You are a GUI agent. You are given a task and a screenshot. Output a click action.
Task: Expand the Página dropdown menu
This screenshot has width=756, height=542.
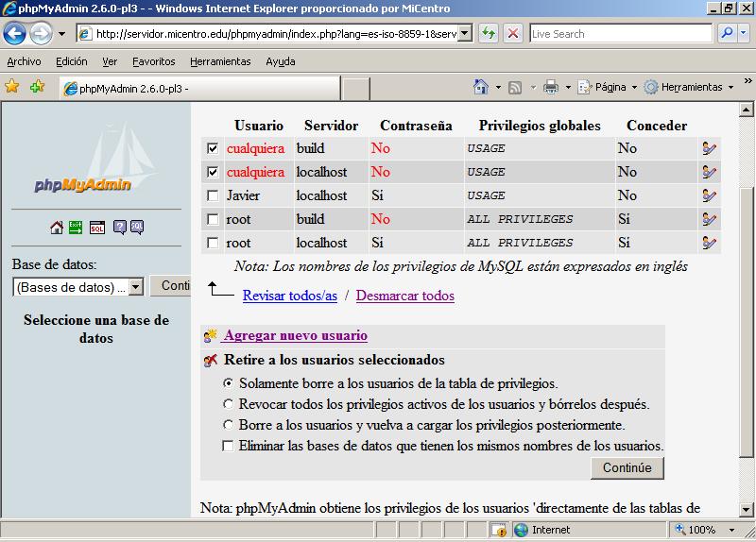pyautogui.click(x=610, y=87)
